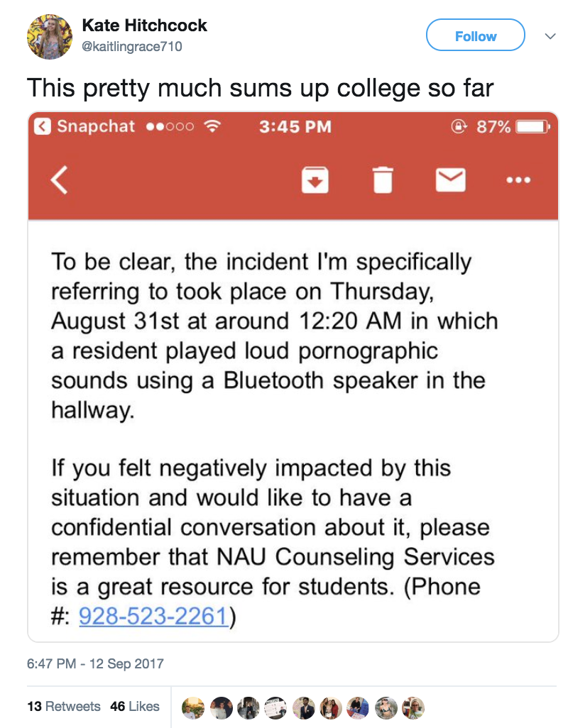
Task: Click the last liker avatar in the row
Action: click(x=413, y=708)
